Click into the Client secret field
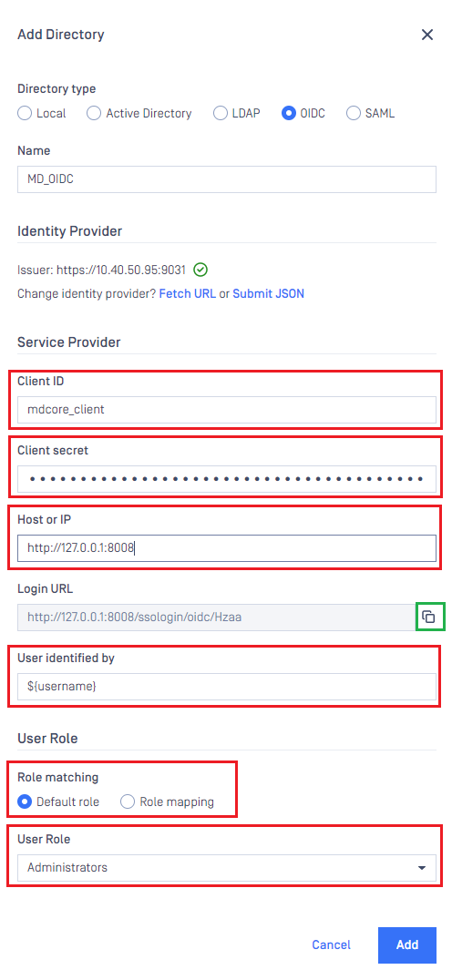 pos(226,479)
